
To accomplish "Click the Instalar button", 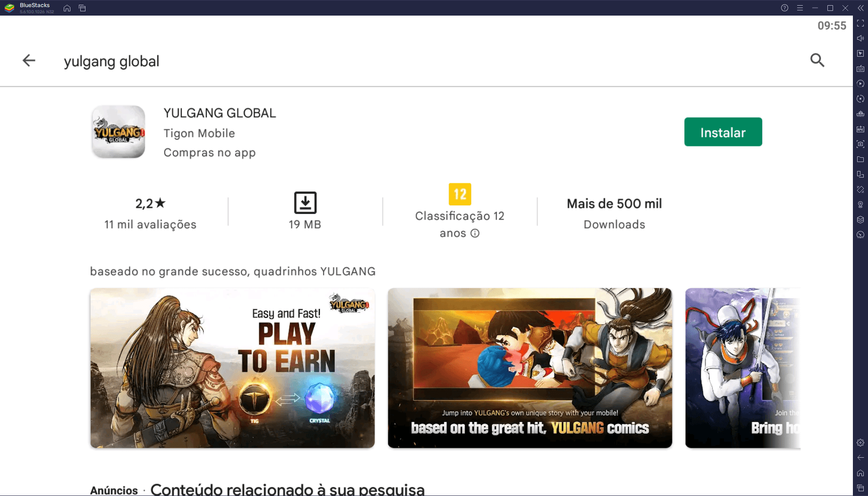I will coord(723,132).
